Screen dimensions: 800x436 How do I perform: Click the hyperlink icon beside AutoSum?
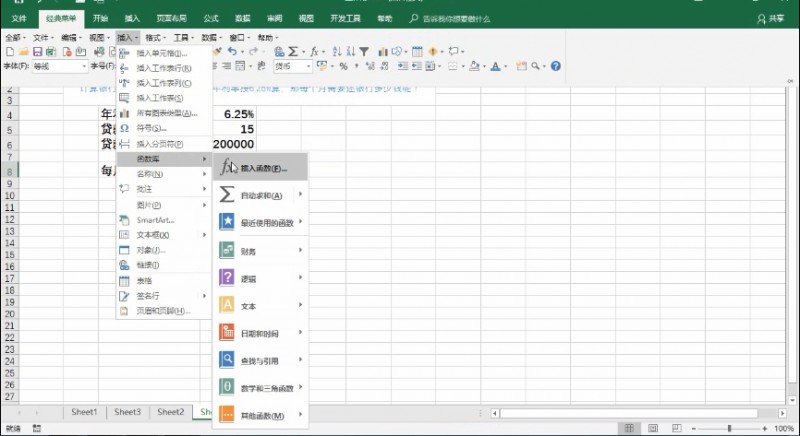279,52
